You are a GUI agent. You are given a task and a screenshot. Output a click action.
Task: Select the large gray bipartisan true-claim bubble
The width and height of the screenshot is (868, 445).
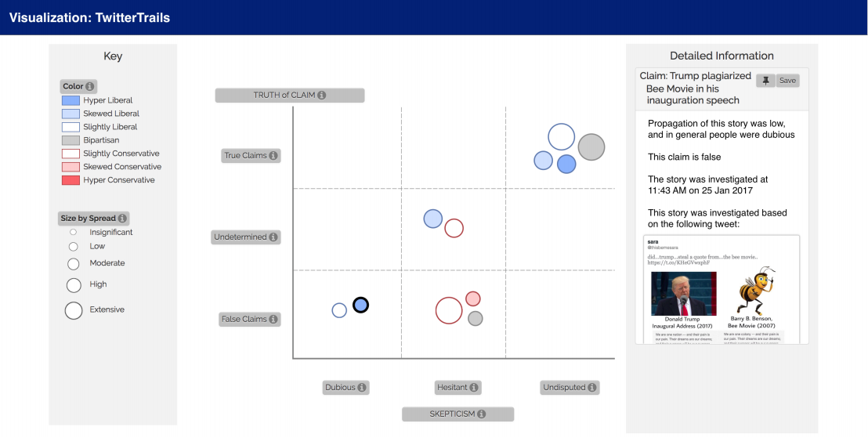tap(591, 147)
